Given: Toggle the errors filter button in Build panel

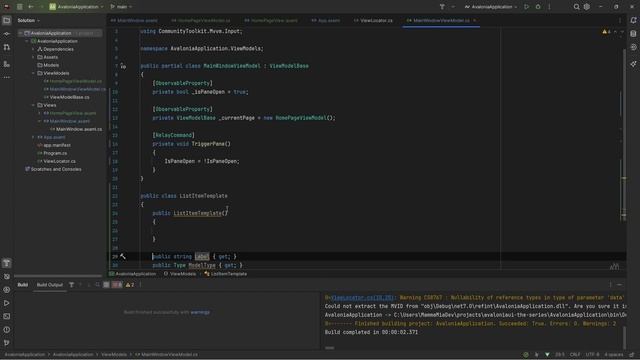Looking at the screenshot, I should [x=117, y=285].
